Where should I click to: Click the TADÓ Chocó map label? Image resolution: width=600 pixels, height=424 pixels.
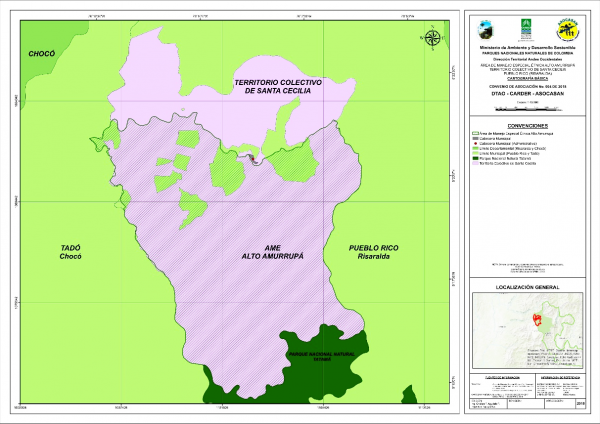pos(70,252)
